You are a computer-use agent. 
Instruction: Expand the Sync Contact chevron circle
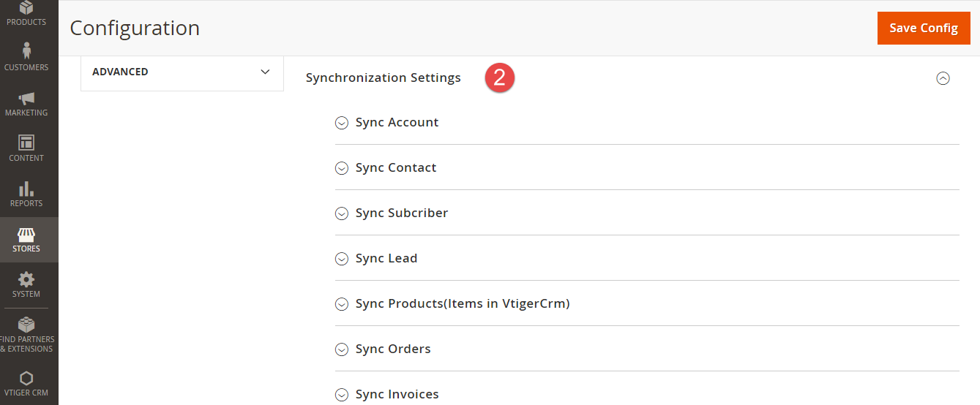[x=341, y=168]
